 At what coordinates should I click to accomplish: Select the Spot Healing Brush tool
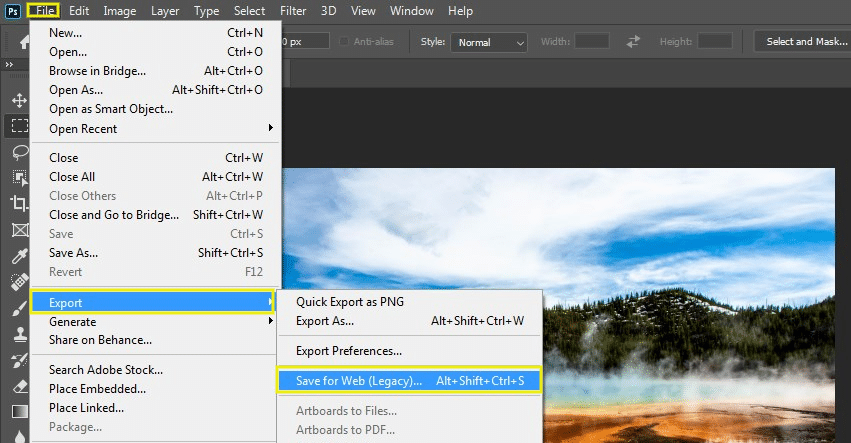coord(20,282)
